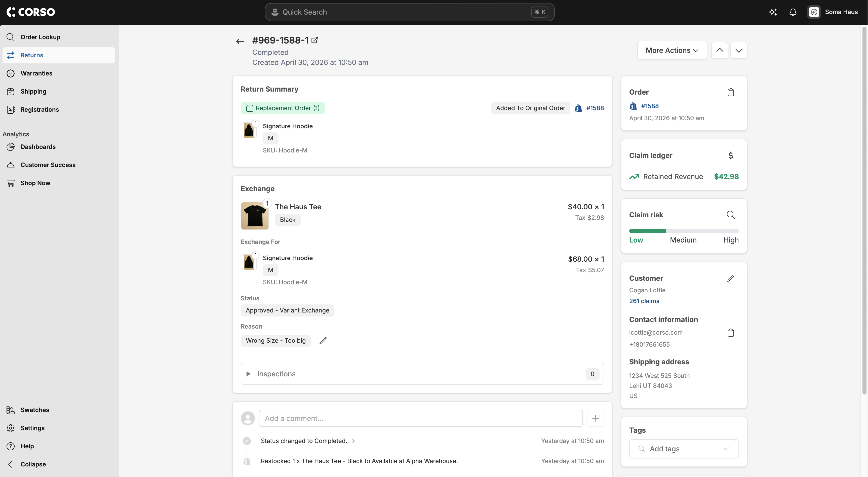Click the Inspections count badge

click(x=592, y=374)
